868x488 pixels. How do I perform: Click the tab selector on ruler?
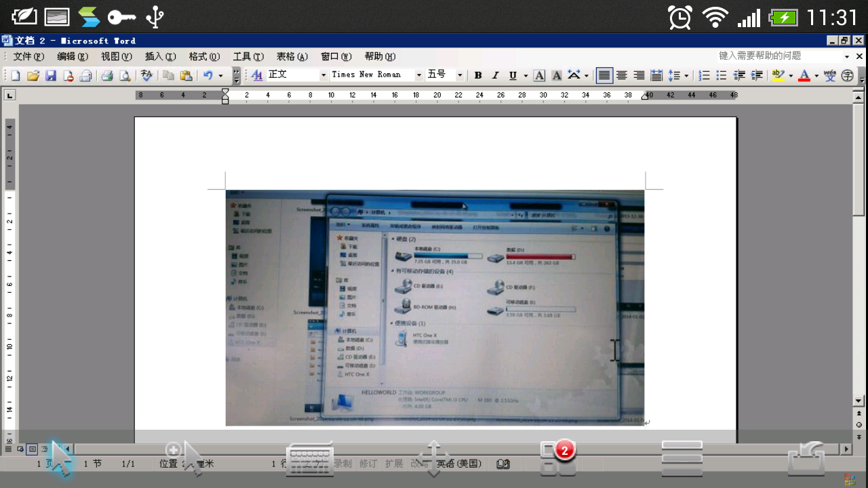coord(9,96)
